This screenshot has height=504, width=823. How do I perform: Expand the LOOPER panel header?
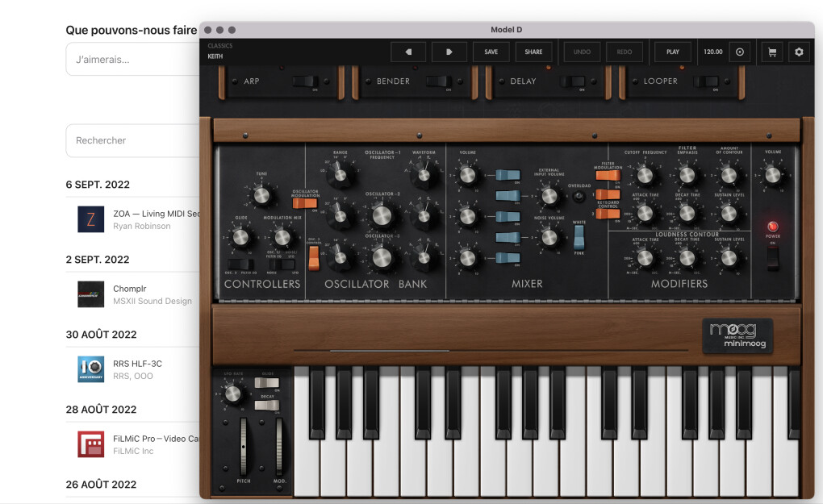[660, 81]
